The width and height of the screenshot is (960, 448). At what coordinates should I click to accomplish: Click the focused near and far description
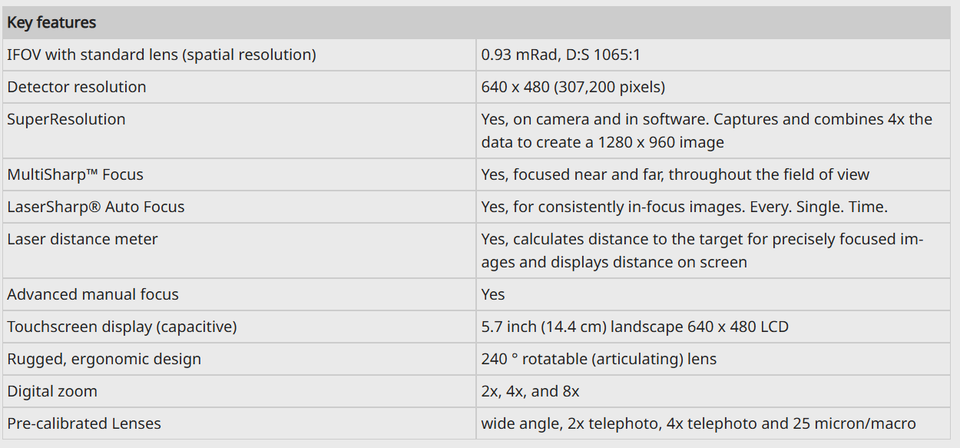(x=675, y=175)
